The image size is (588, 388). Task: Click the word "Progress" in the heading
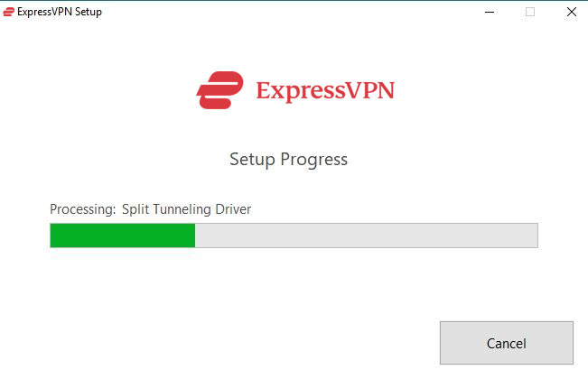(314, 161)
